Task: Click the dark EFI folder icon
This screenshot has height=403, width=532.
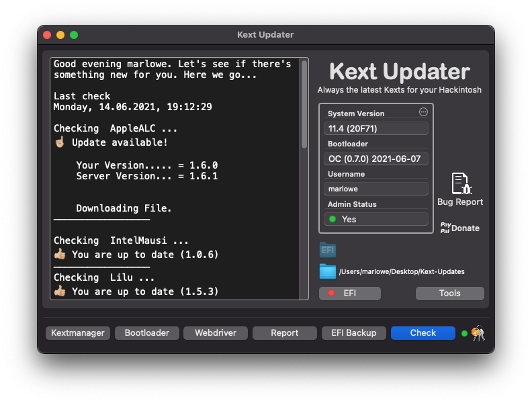Action: [327, 251]
